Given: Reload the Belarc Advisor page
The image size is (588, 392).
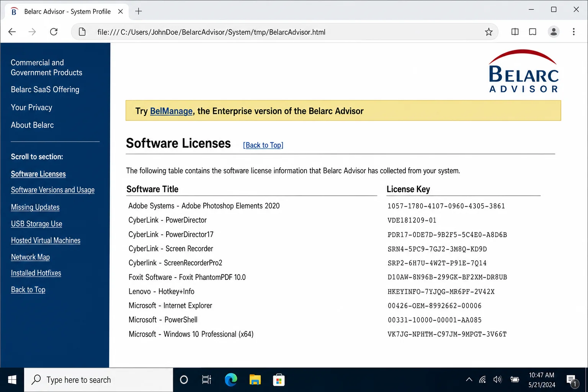Looking at the screenshot, I should (x=54, y=32).
